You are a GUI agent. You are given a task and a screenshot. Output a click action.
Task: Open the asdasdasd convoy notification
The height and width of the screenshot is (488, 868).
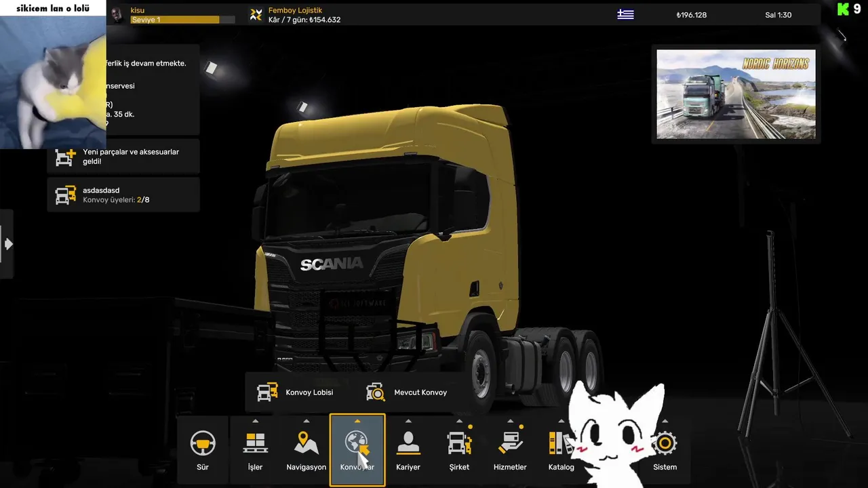123,195
